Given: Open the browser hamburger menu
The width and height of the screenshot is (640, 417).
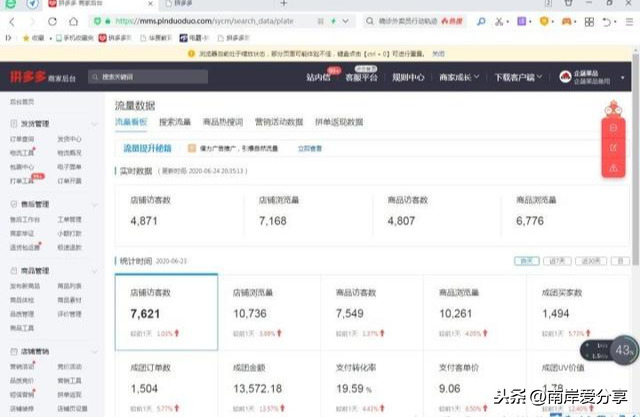Looking at the screenshot, I should coord(629,22).
